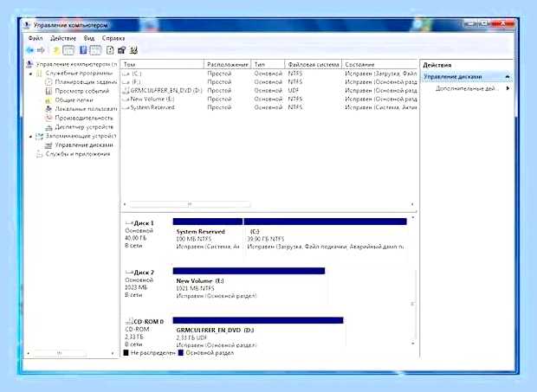Collapse the Управление дисками actions section arrow
The height and width of the screenshot is (392, 537).
(x=508, y=77)
